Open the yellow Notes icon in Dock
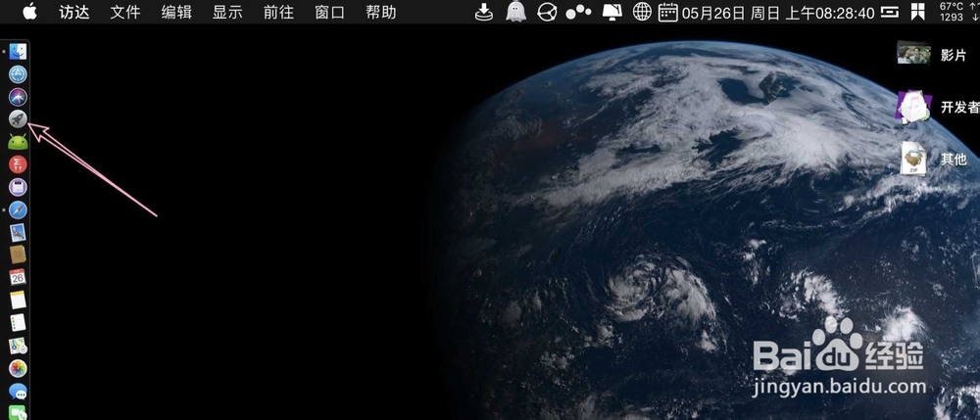The height and width of the screenshot is (420, 980). (18, 300)
